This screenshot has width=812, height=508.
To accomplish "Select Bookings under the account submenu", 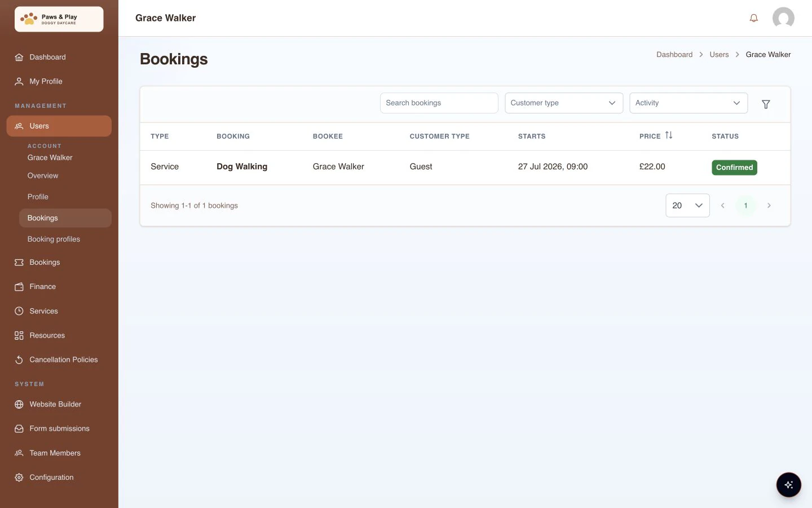I will (x=65, y=218).
